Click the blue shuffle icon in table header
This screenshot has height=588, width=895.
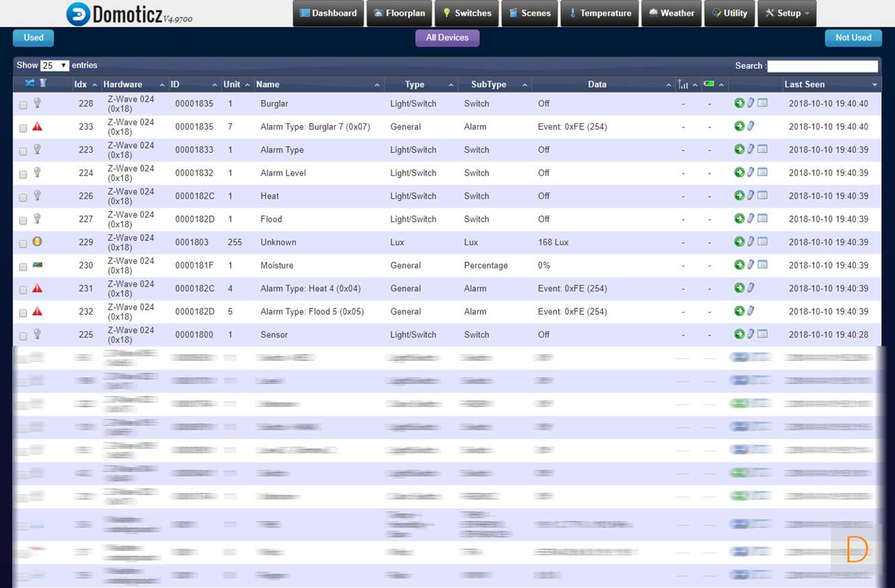(x=30, y=83)
